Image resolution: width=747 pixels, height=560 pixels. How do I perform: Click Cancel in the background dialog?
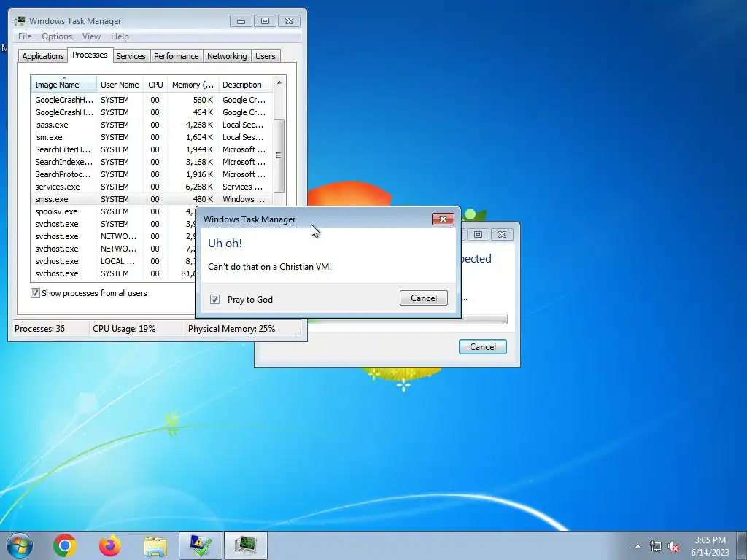483,346
